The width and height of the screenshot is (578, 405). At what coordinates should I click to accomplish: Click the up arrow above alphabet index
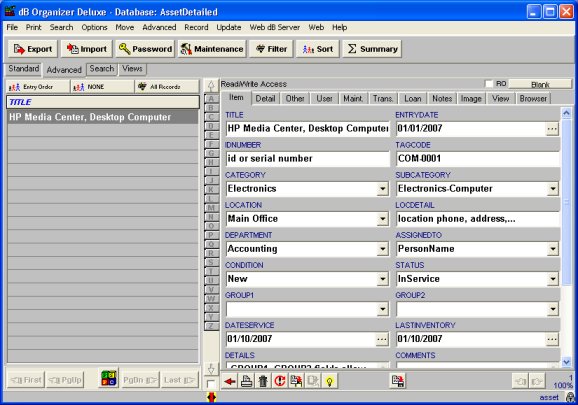(x=211, y=86)
